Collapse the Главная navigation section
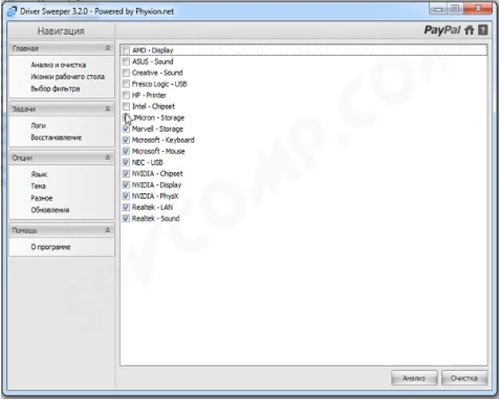Screen dimensions: 500x400 pyautogui.click(x=108, y=49)
